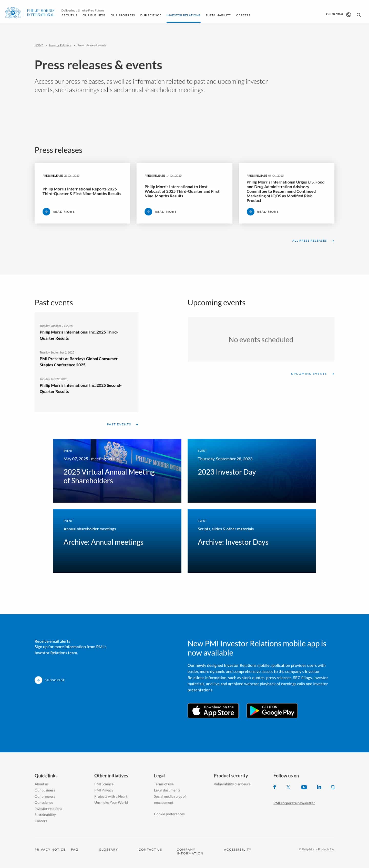Screen dimensions: 369x868
Task: Open the Glossary footer link
Action: coord(108,850)
